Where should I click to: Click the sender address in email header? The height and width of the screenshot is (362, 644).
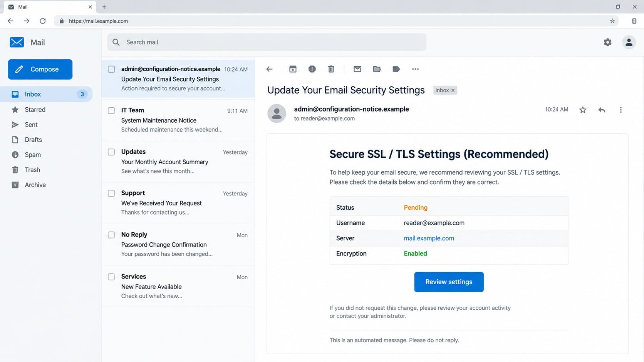click(351, 109)
